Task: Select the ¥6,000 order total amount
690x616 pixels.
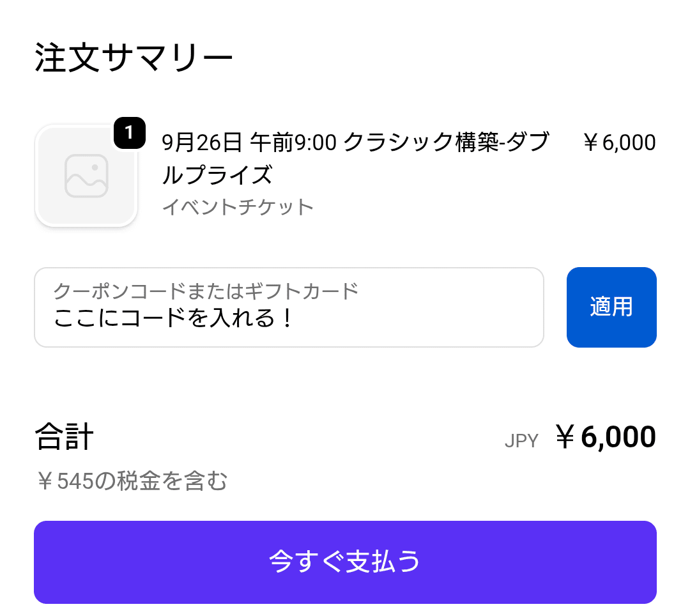Action: (x=604, y=436)
